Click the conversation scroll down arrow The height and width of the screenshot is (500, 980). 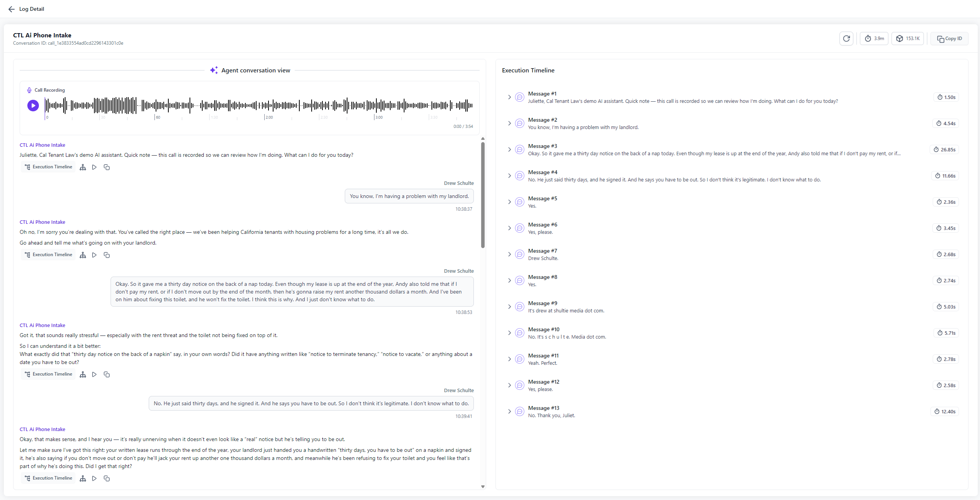[x=483, y=487]
